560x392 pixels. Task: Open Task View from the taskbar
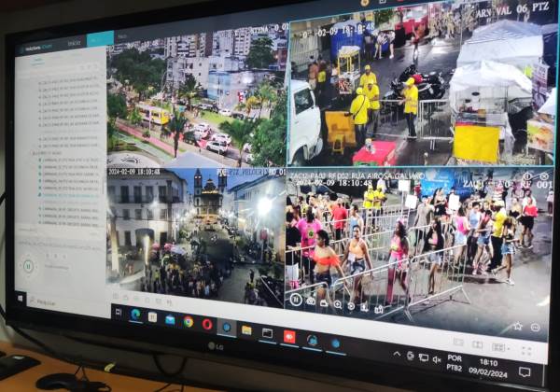click(x=119, y=313)
